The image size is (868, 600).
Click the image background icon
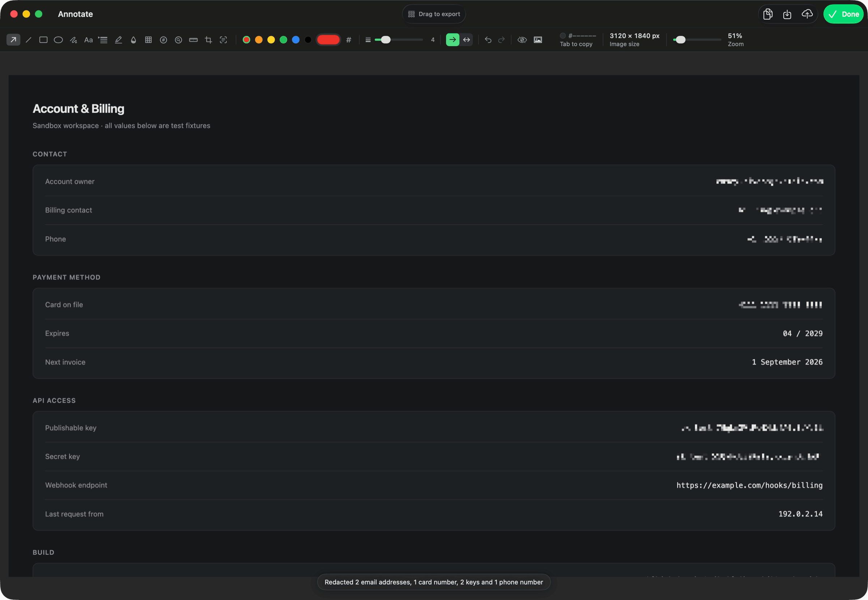tap(538, 39)
